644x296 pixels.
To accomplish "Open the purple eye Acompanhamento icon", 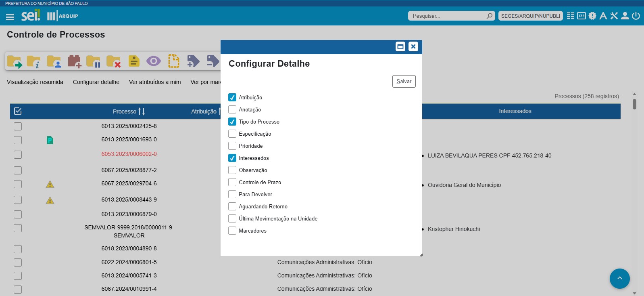I will (x=153, y=61).
